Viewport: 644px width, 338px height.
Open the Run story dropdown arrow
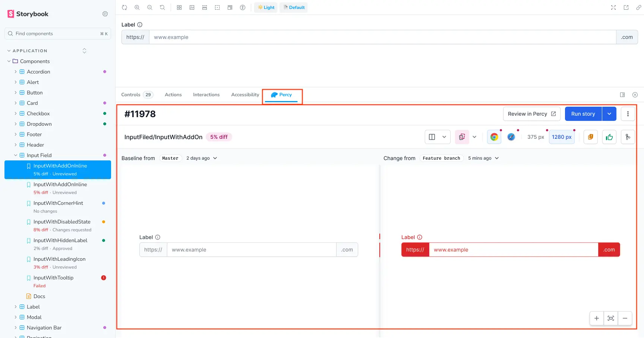click(609, 114)
